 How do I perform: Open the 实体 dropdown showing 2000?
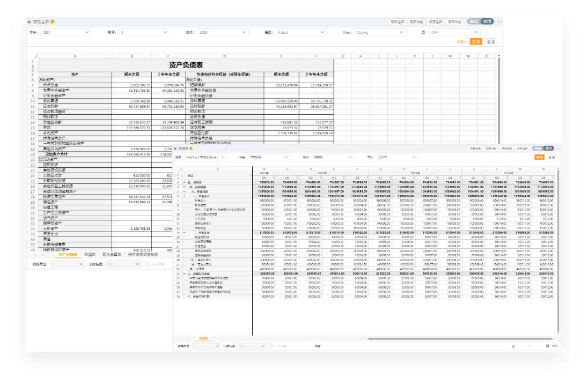pos(222,33)
